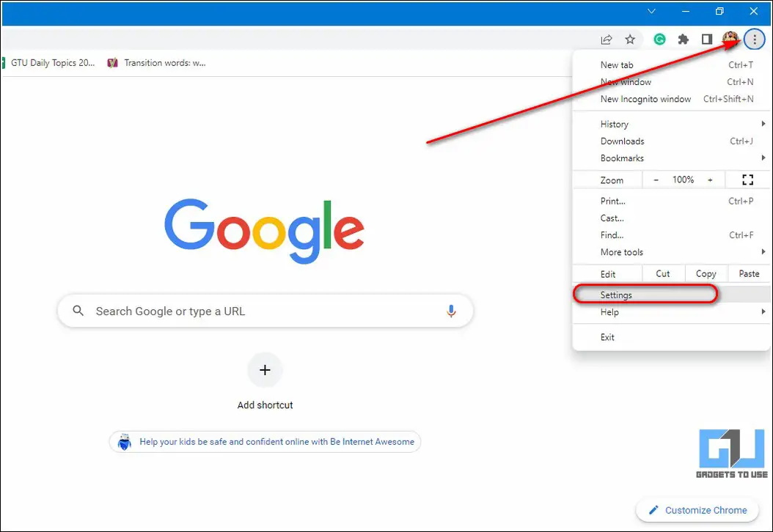
Task: Click the 100% zoom level value
Action: pos(683,180)
